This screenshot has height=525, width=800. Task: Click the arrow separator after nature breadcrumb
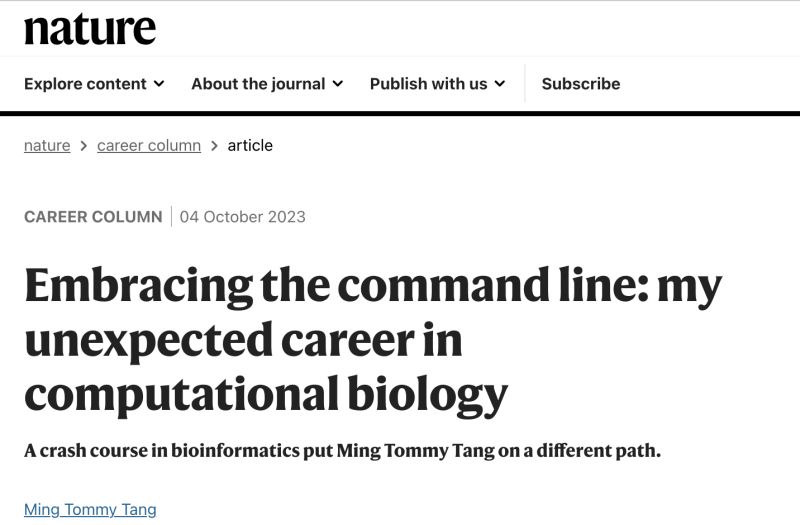84,146
